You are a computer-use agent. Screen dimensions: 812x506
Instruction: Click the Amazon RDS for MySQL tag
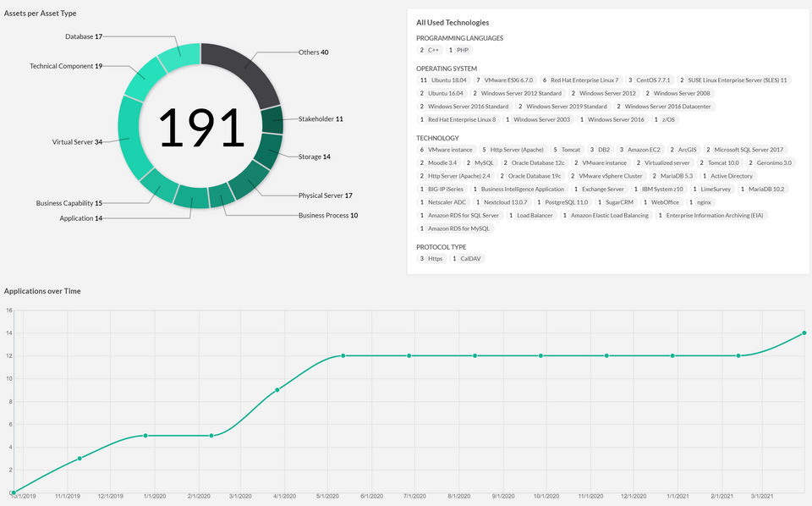click(x=455, y=228)
